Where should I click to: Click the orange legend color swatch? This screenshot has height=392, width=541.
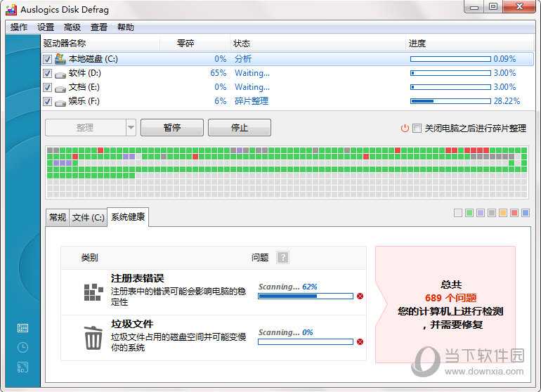pos(503,213)
